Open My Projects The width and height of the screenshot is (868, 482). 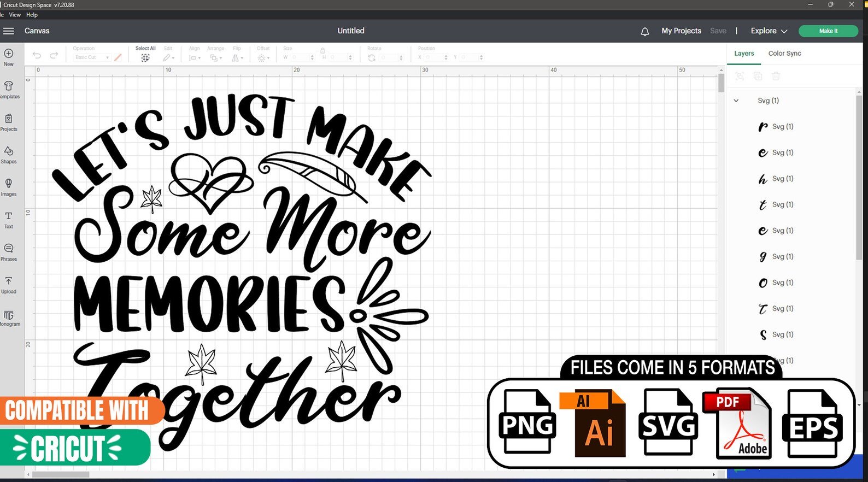(x=681, y=31)
